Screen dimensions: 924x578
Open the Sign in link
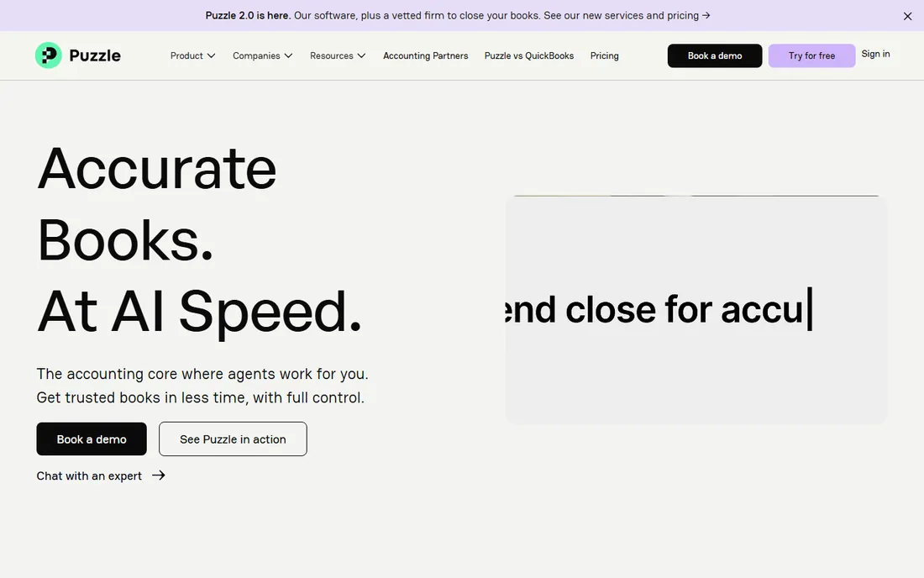tap(875, 54)
